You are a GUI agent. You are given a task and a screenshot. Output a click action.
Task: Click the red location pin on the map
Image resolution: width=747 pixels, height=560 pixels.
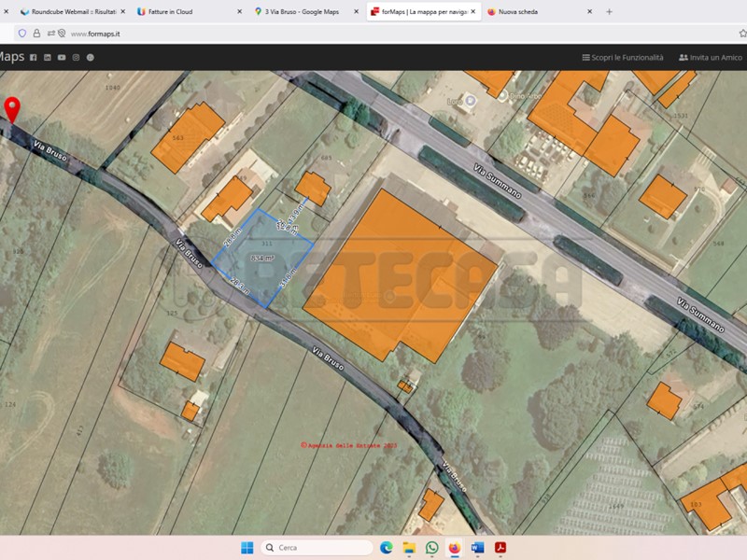point(12,108)
